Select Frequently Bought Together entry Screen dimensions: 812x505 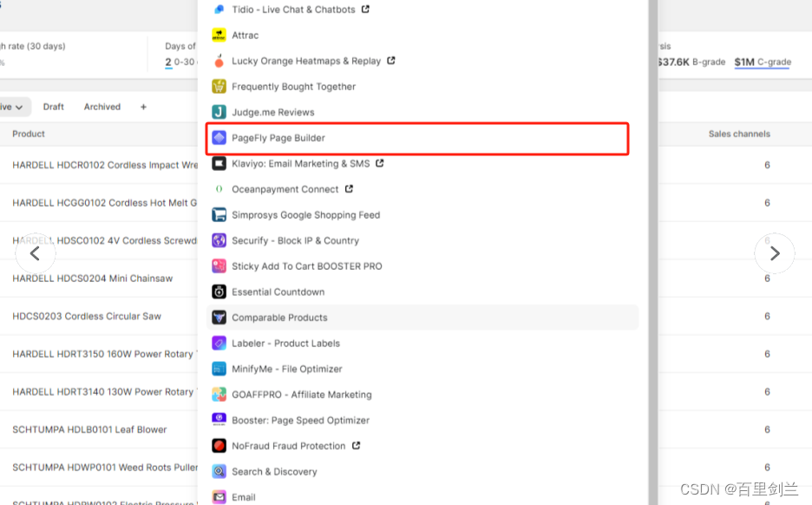[422, 87]
